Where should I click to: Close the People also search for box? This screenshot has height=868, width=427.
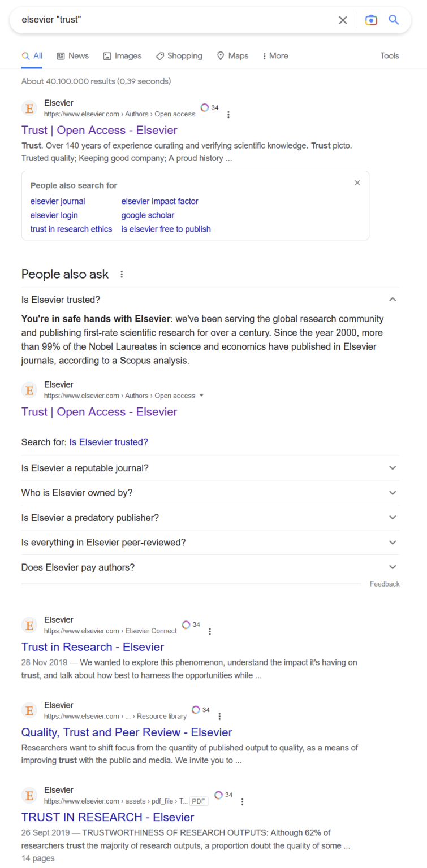coord(357,183)
